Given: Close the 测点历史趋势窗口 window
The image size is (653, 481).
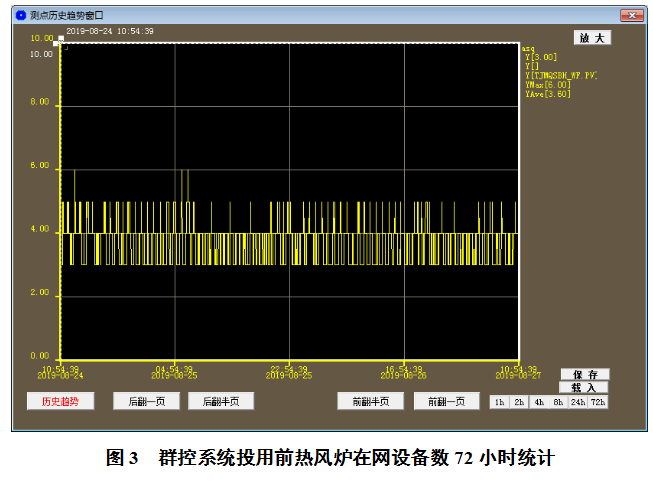Looking at the screenshot, I should [x=630, y=16].
